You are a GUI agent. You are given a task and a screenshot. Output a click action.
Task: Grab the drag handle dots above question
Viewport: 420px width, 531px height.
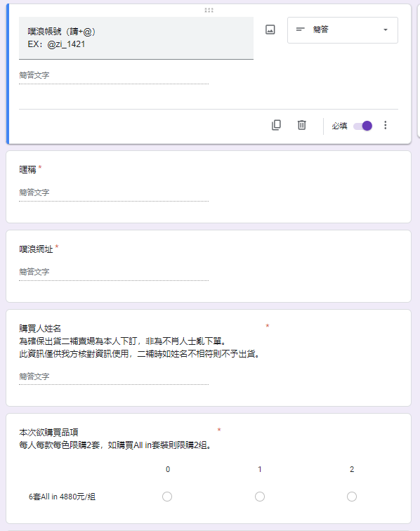coord(209,10)
